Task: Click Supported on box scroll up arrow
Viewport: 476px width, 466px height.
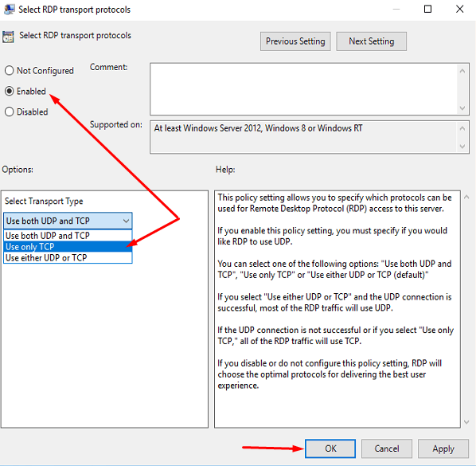Action: point(462,128)
